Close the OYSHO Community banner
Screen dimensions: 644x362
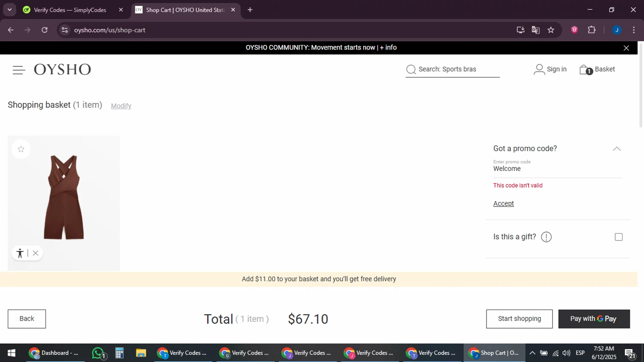626,48
